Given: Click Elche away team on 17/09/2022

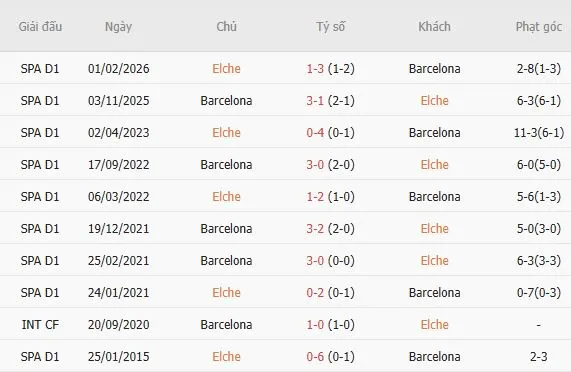Looking at the screenshot, I should click(434, 165).
